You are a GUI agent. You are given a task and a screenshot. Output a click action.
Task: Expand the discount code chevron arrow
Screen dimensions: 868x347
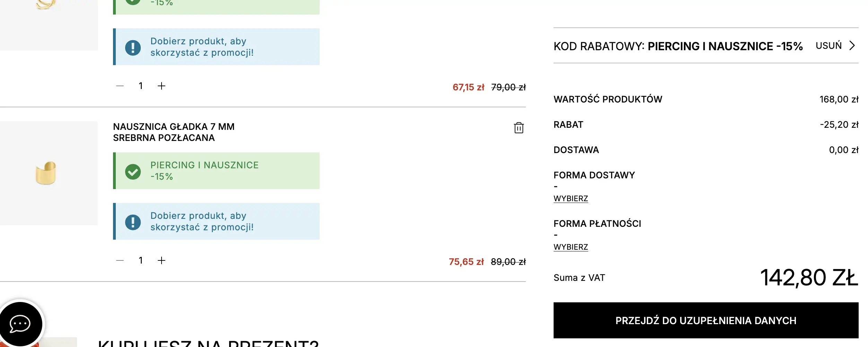pos(852,46)
